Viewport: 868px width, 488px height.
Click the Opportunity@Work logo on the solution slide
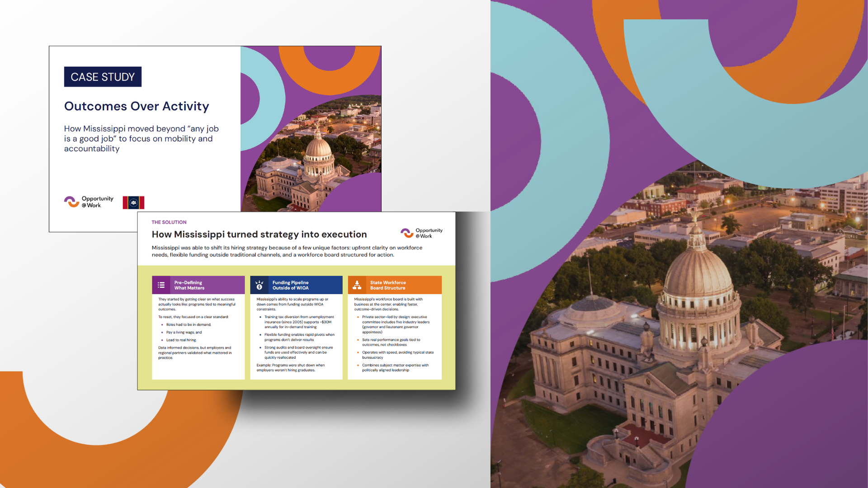[422, 233]
